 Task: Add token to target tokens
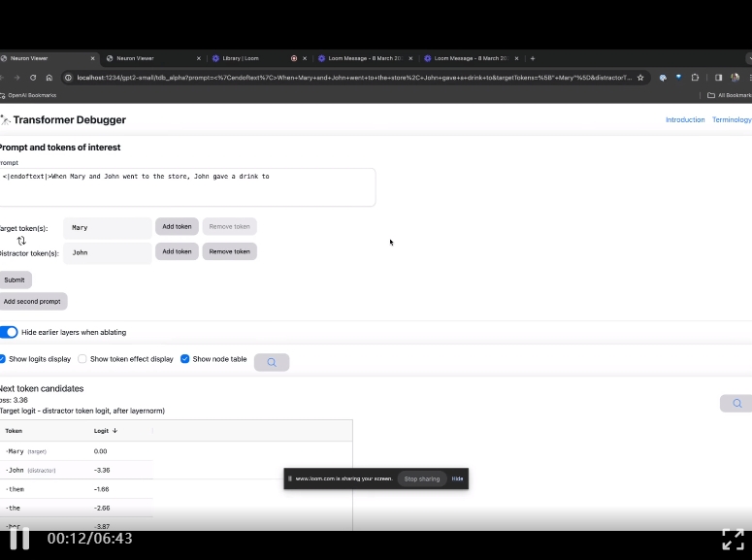(177, 226)
